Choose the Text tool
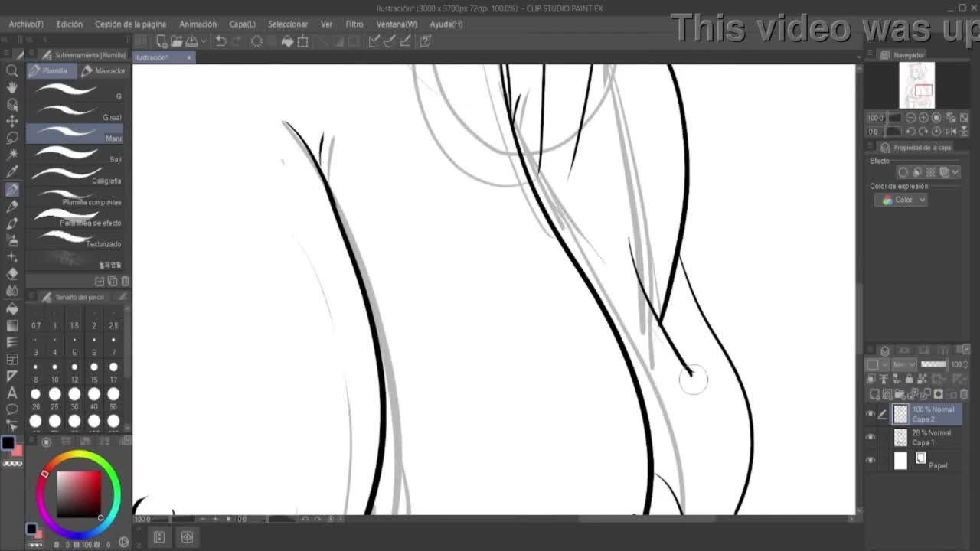Image resolution: width=980 pixels, height=551 pixels. click(x=12, y=393)
